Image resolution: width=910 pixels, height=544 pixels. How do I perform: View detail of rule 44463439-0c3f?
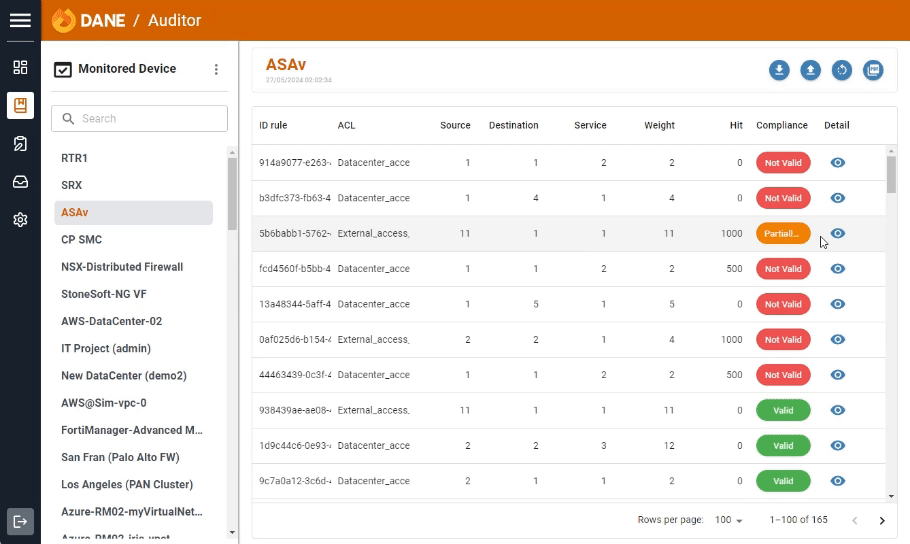(x=837, y=375)
